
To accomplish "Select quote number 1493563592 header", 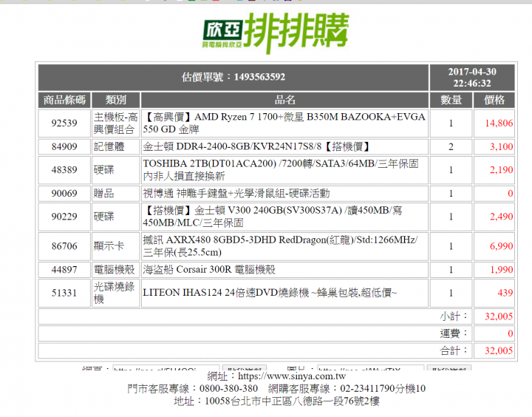I will click(233, 77).
